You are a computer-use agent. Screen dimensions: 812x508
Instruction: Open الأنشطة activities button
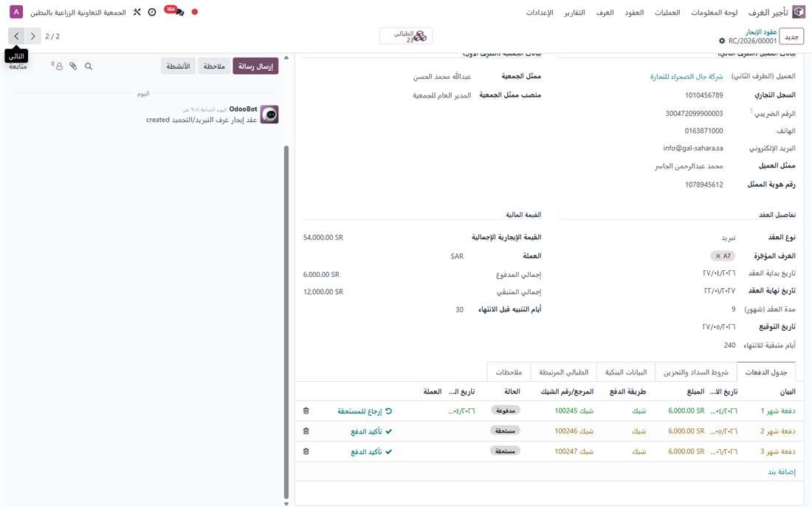point(178,66)
